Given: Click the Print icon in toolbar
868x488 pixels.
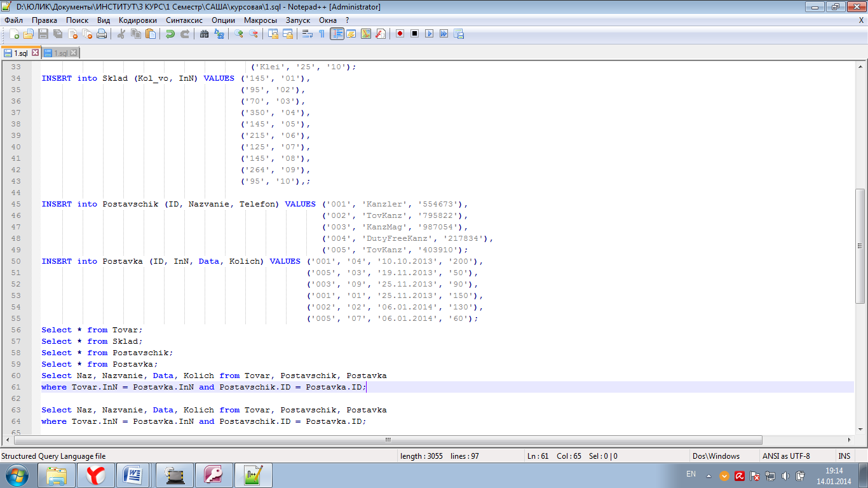Looking at the screenshot, I should (x=102, y=34).
